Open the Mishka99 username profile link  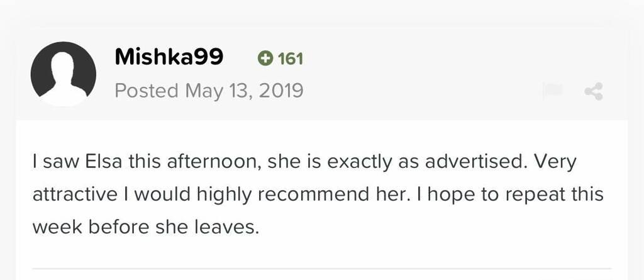pyautogui.click(x=169, y=57)
